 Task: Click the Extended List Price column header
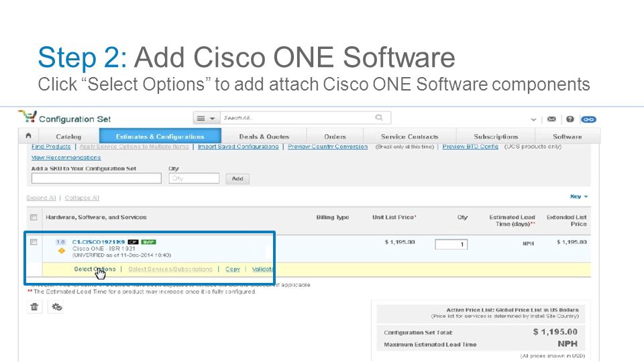coord(566,221)
